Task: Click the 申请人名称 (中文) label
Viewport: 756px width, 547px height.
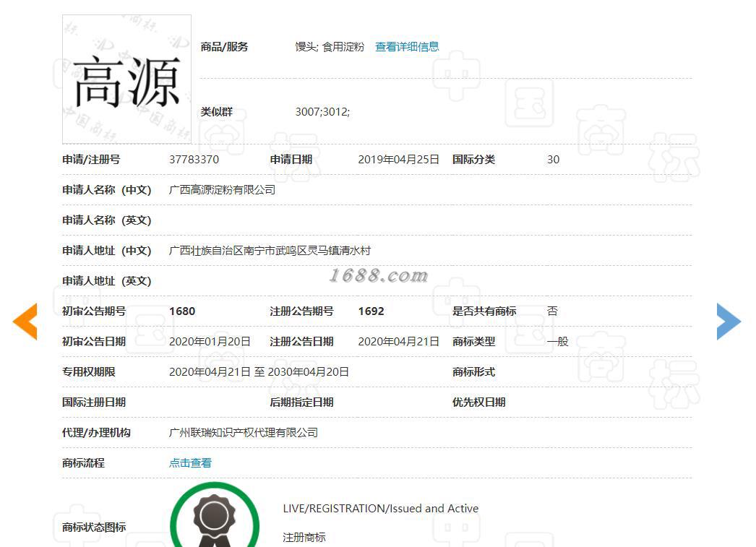Action: (106, 190)
